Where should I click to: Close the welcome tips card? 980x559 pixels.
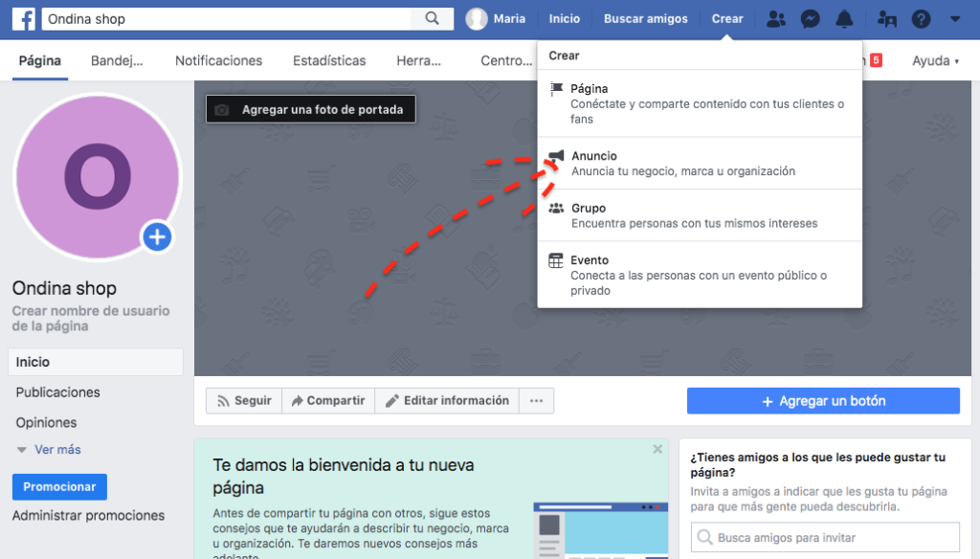(x=657, y=449)
